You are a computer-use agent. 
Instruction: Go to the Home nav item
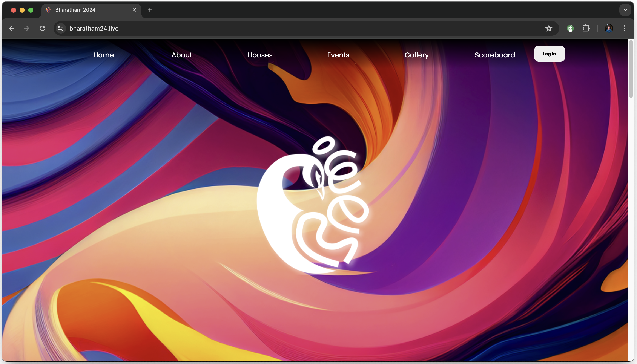[104, 55]
